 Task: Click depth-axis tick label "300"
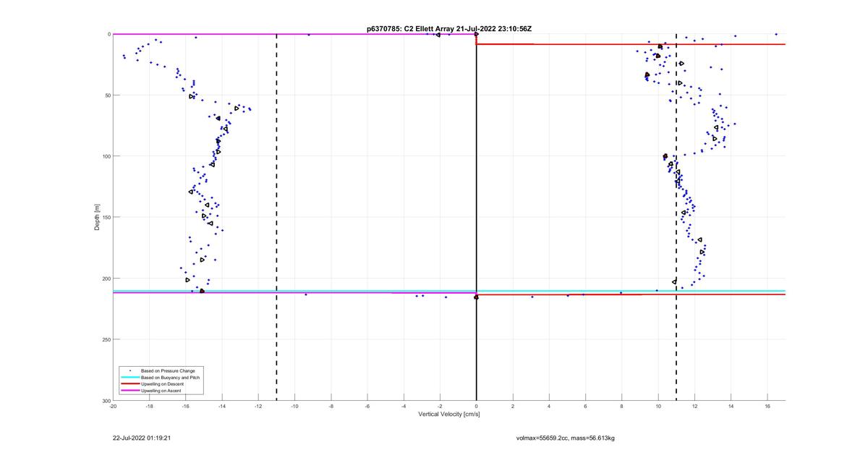106,400
